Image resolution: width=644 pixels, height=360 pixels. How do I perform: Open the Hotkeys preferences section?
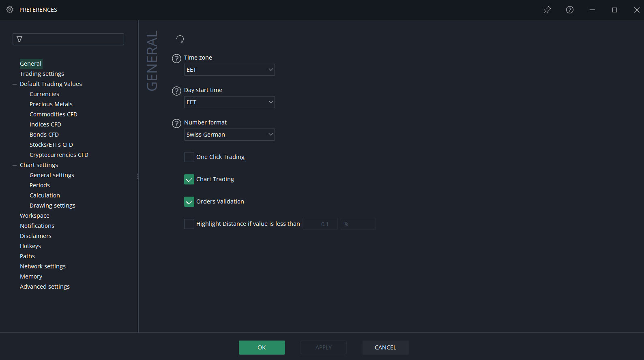30,246
